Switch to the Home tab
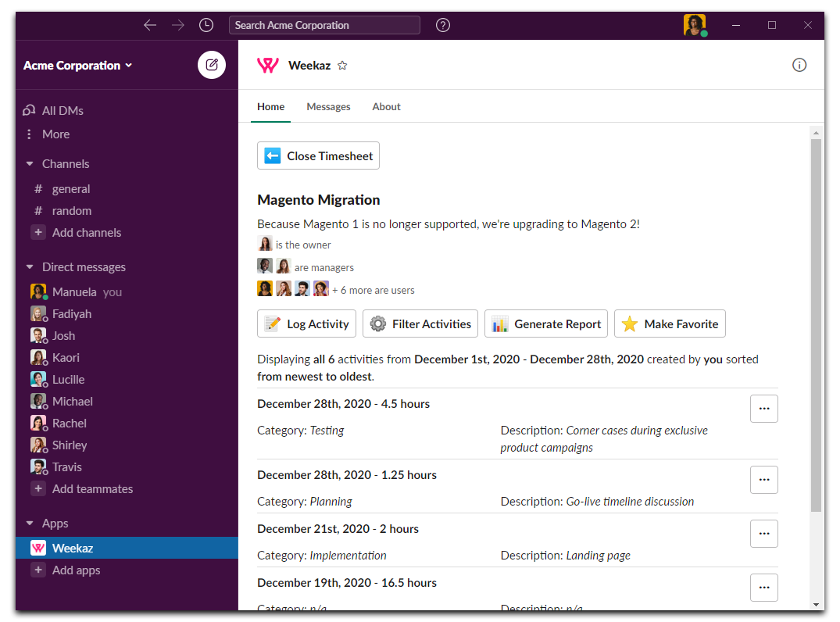The width and height of the screenshot is (840, 622). tap(270, 106)
